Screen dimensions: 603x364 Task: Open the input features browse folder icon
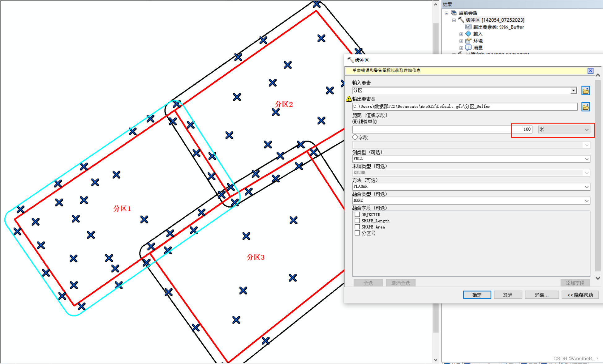coord(585,90)
